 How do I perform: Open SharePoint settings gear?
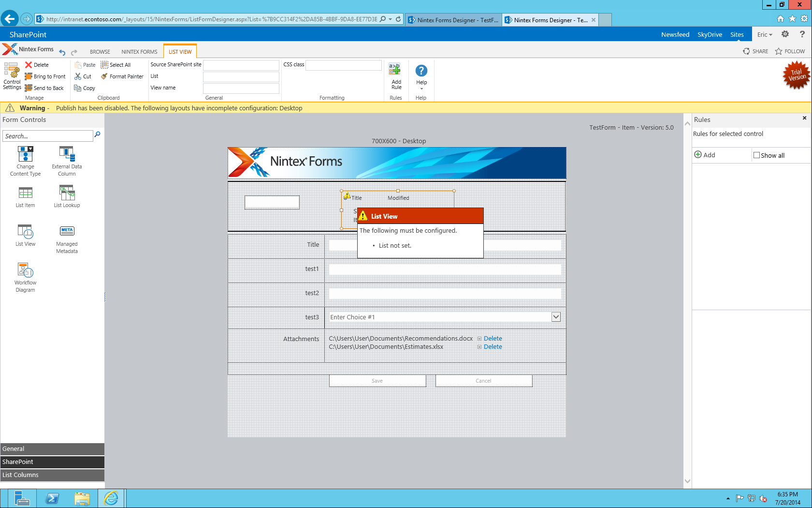pyautogui.click(x=785, y=34)
